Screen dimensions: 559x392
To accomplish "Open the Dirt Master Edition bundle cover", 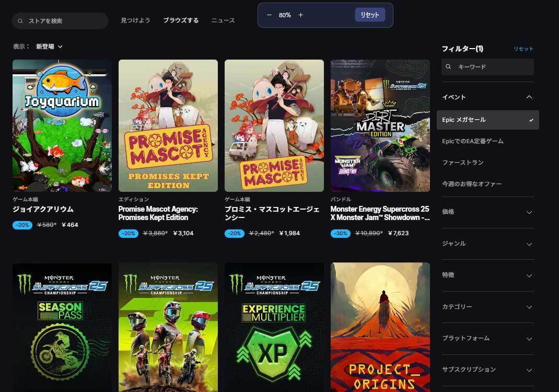I will point(380,125).
